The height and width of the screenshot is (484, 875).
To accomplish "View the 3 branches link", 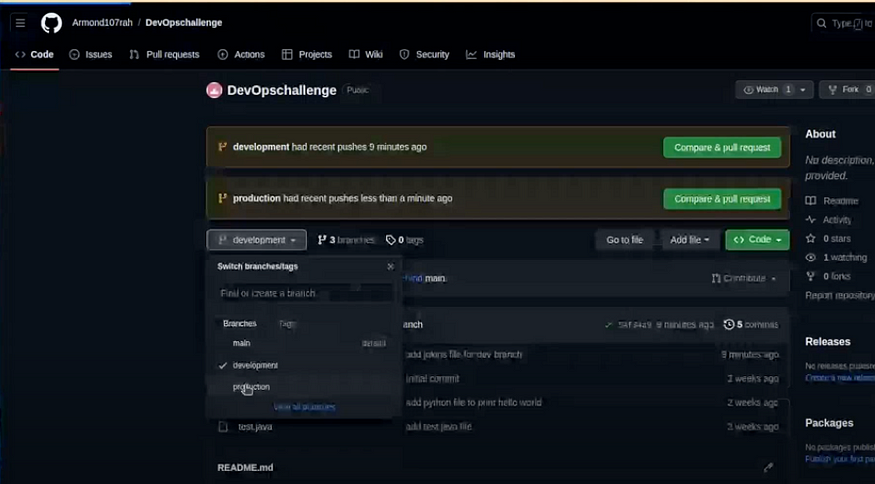I will coord(346,240).
